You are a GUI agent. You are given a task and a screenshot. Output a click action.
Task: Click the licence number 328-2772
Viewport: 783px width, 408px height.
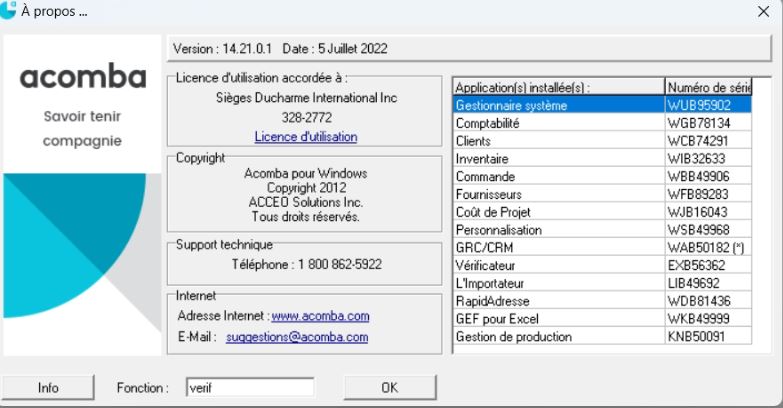coord(307,118)
